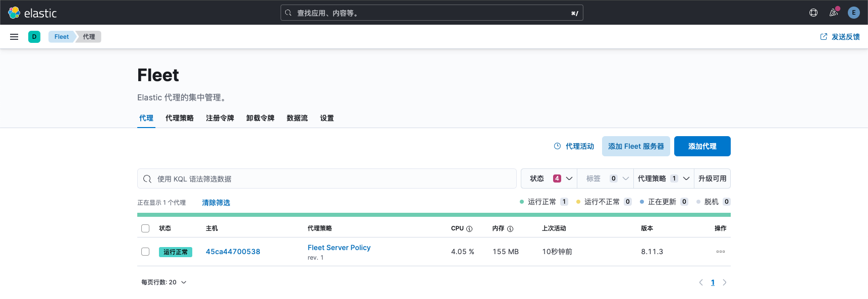Switch to 设置 tab
This screenshot has height=299, width=868.
(327, 118)
